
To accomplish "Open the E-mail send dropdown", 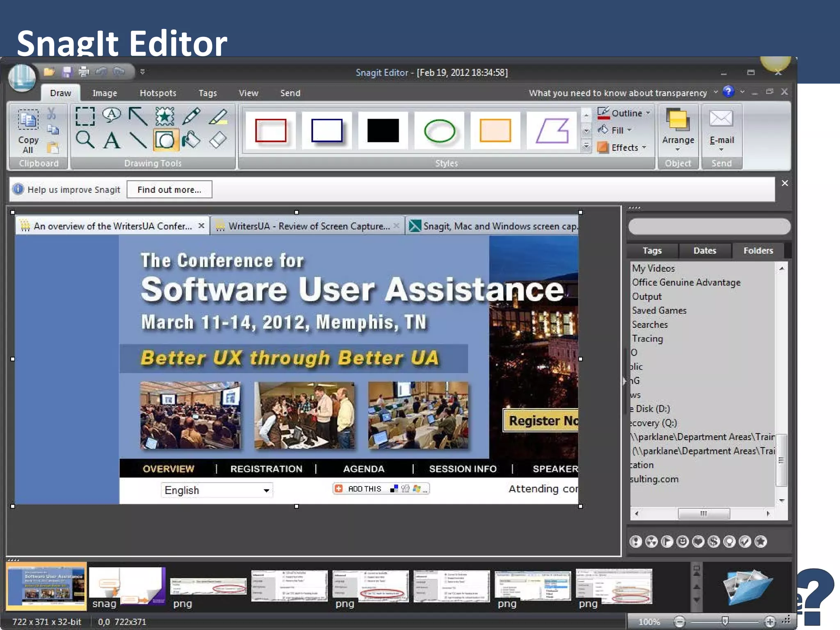I will (x=721, y=130).
